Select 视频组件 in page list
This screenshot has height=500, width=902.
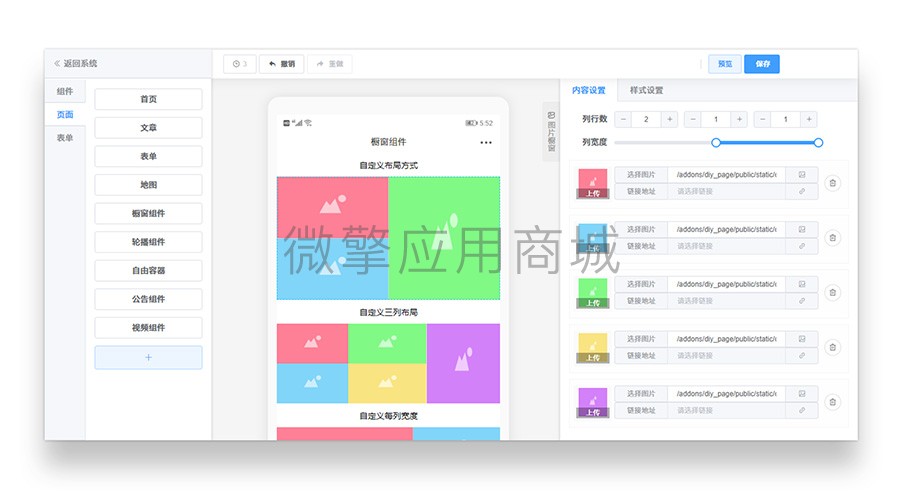[148, 327]
